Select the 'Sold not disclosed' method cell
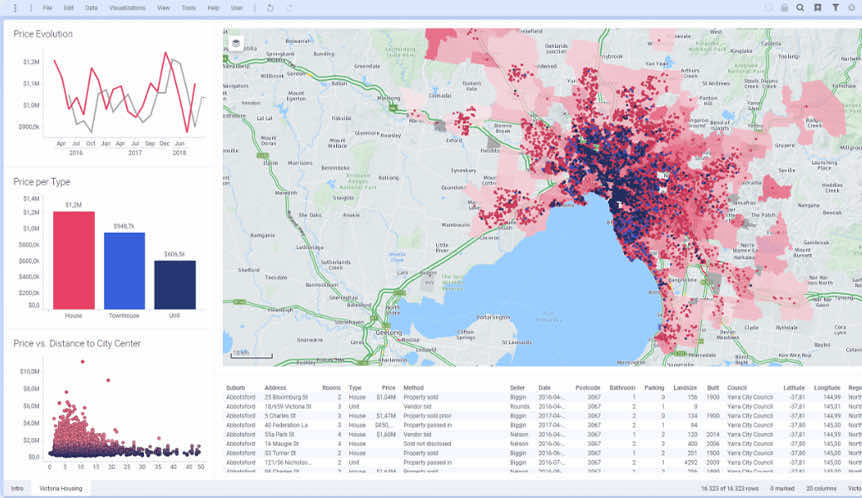The image size is (862, 498). [x=427, y=444]
